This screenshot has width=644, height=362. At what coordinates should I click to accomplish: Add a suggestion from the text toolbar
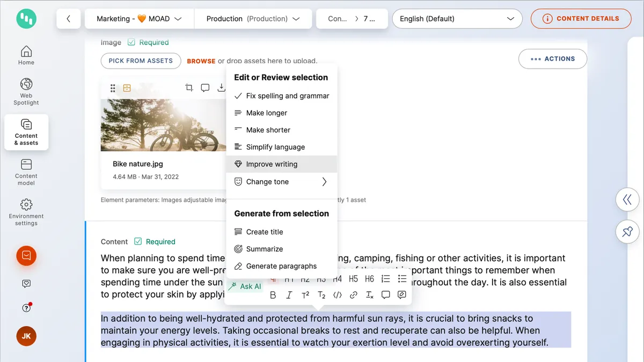[402, 295]
